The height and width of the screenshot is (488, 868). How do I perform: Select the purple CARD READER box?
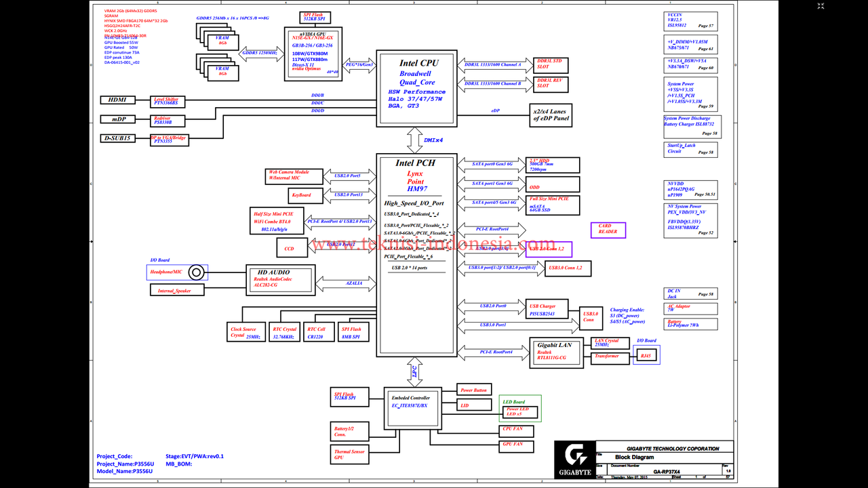(608, 230)
